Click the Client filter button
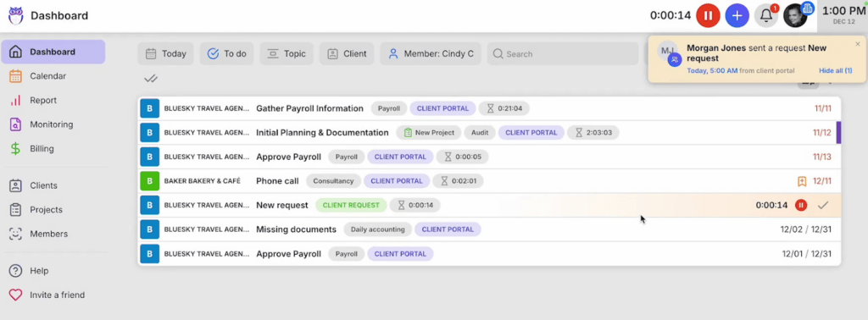 (x=347, y=53)
